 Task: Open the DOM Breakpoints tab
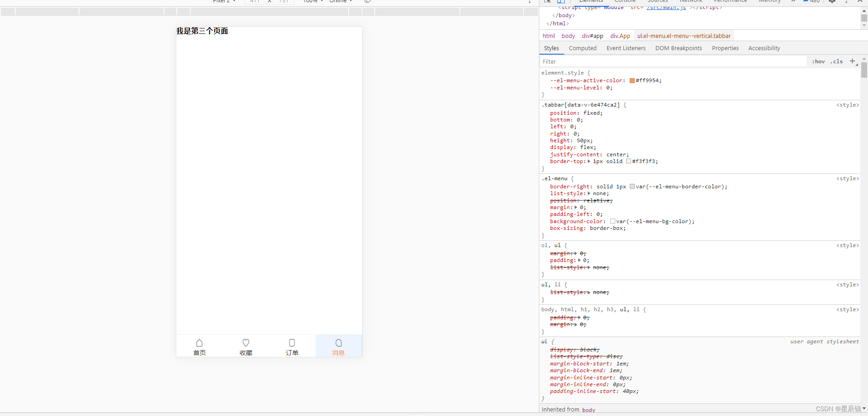tap(679, 48)
